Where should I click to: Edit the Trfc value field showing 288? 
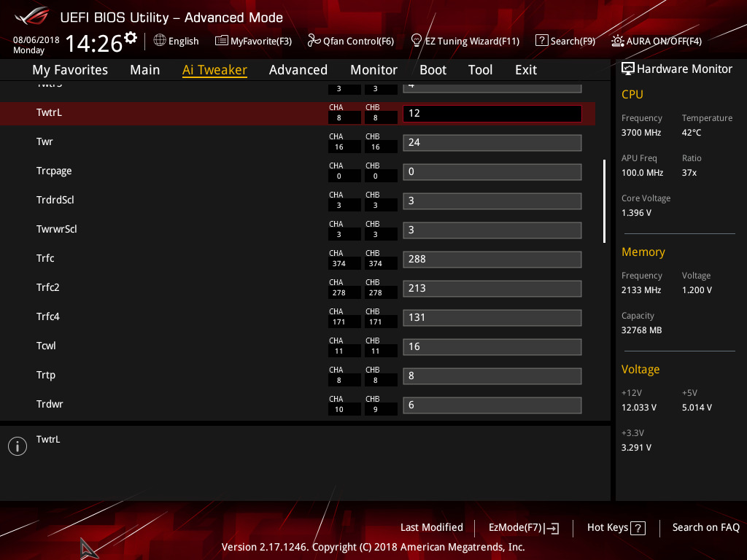[x=492, y=259]
